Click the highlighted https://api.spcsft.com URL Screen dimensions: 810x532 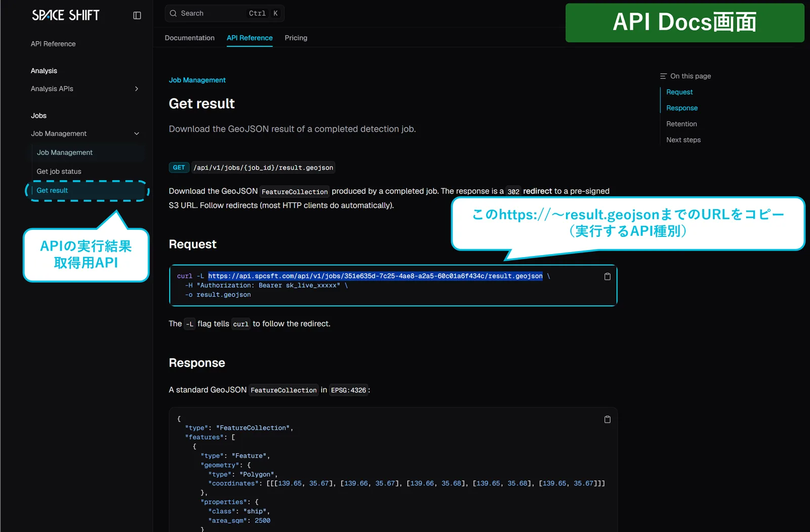[x=375, y=276]
